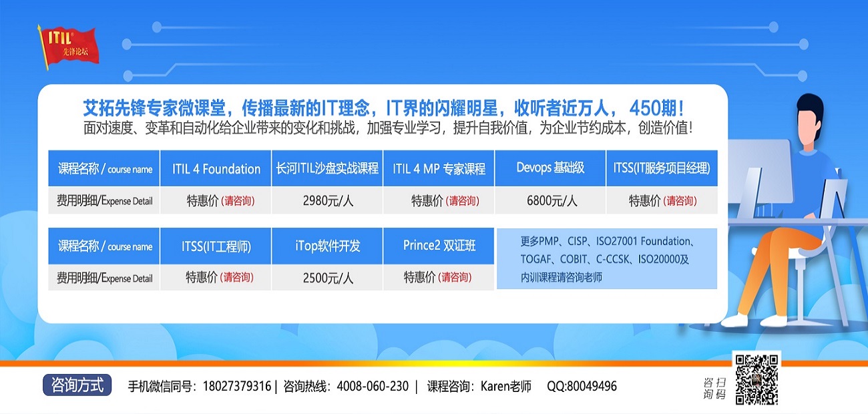This screenshot has height=414, width=868.
Task: Click the 费用明细 label beside 2500元/人 row
Action: pos(105,278)
